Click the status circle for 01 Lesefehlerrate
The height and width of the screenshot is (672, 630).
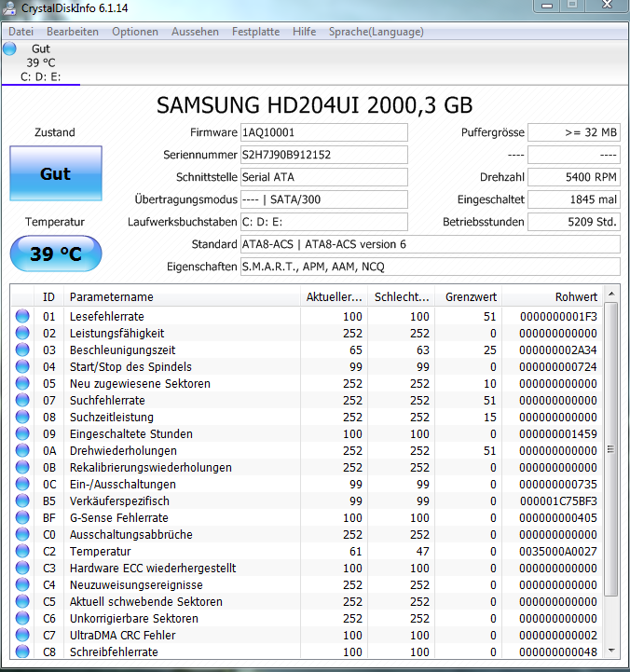(22, 316)
